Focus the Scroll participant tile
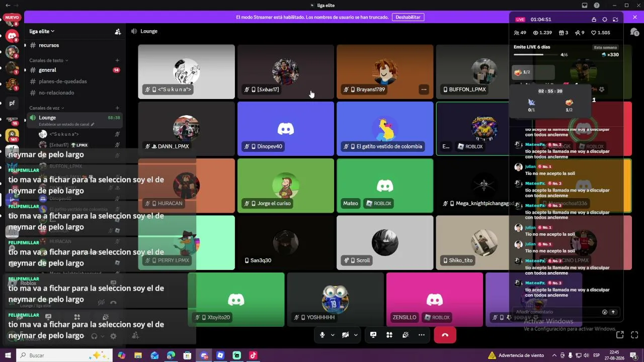The image size is (644, 362). coord(385,242)
